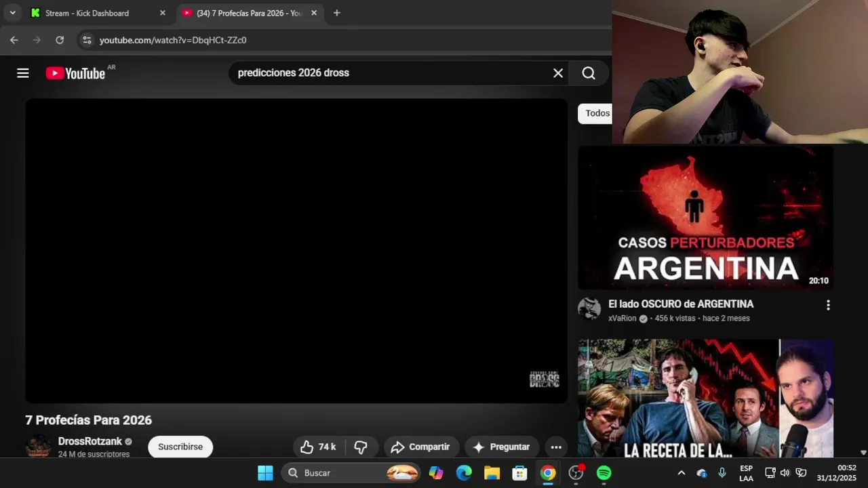Open Spotify from the taskbar

tap(604, 472)
